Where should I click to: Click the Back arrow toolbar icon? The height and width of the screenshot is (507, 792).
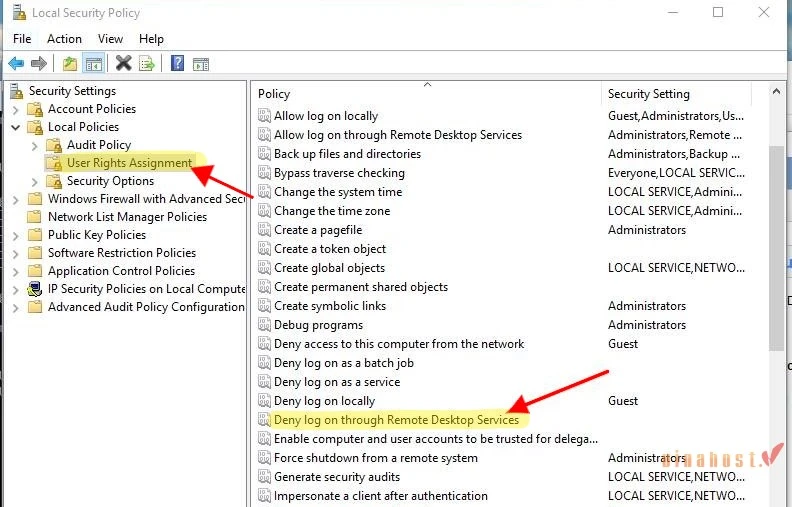coord(16,64)
